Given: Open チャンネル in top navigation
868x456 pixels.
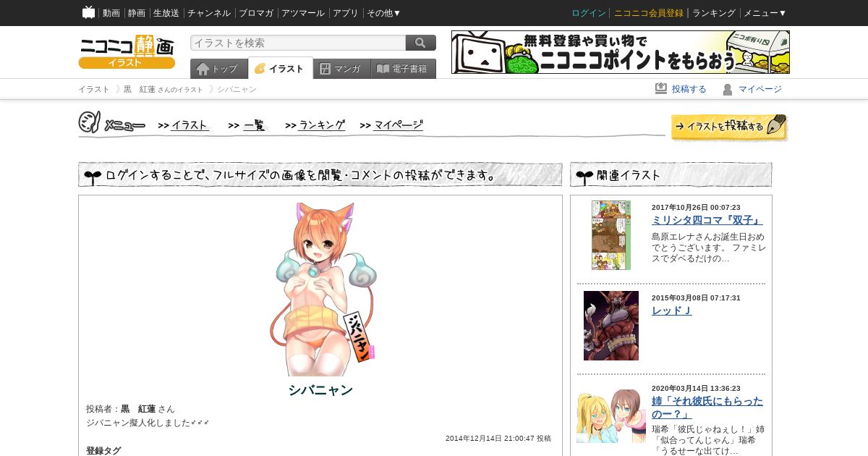Looking at the screenshot, I should tap(209, 13).
